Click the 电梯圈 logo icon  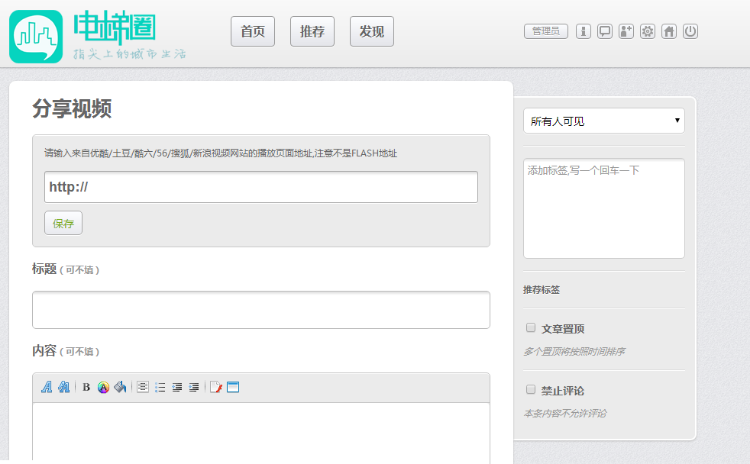click(36, 36)
